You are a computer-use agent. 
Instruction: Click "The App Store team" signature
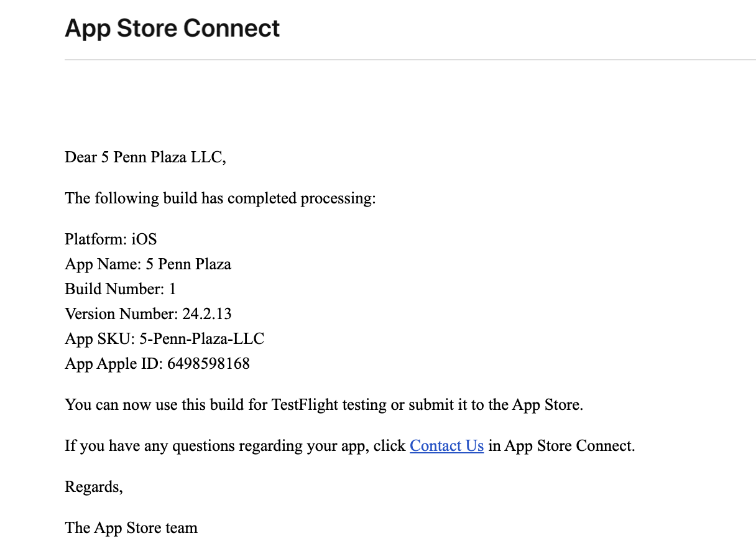(x=131, y=528)
